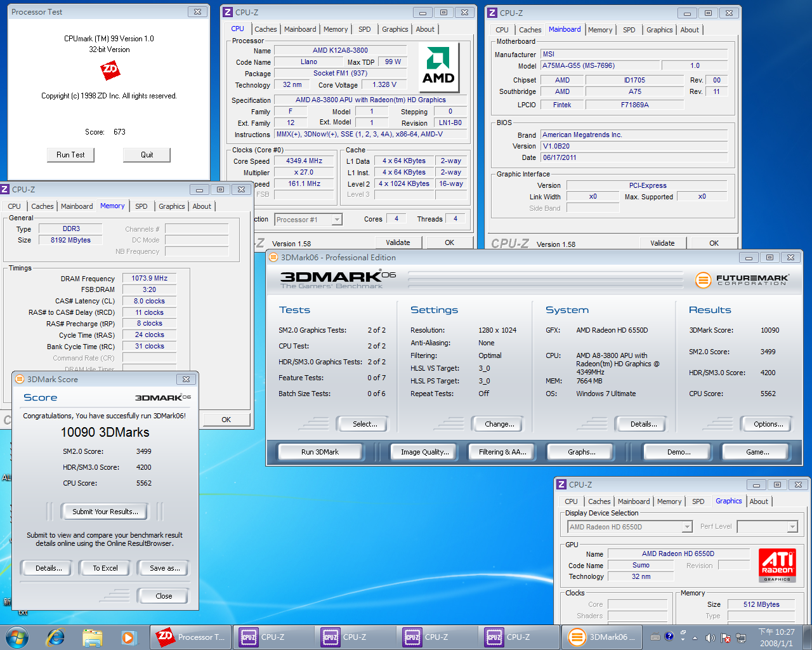Open Caches tab in CPU-Z CPU window
This screenshot has width=812, height=650.
point(265,29)
